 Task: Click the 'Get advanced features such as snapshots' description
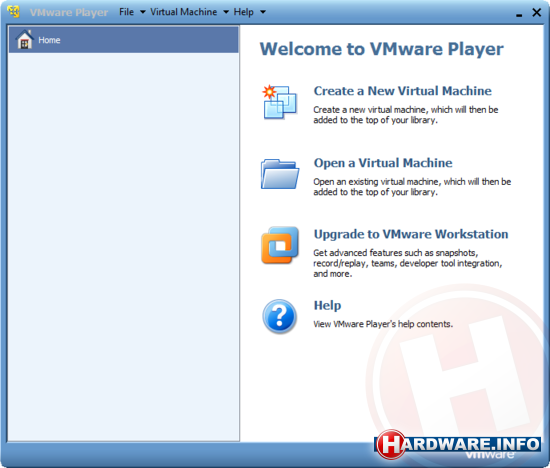[408, 263]
